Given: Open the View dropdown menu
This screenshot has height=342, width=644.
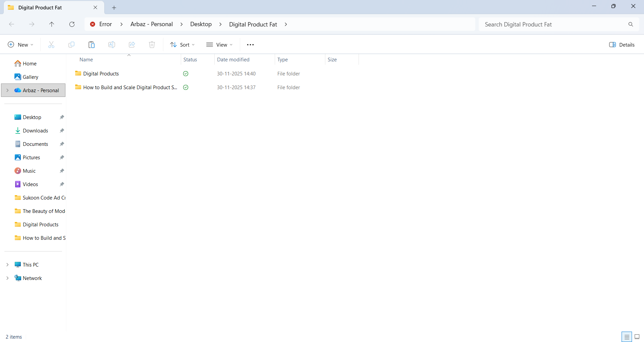Looking at the screenshot, I should 219,45.
